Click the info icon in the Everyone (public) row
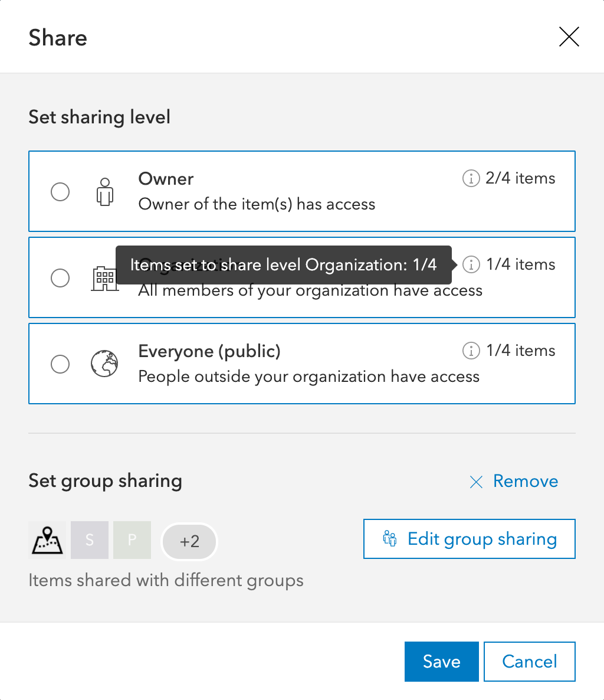 click(x=471, y=351)
